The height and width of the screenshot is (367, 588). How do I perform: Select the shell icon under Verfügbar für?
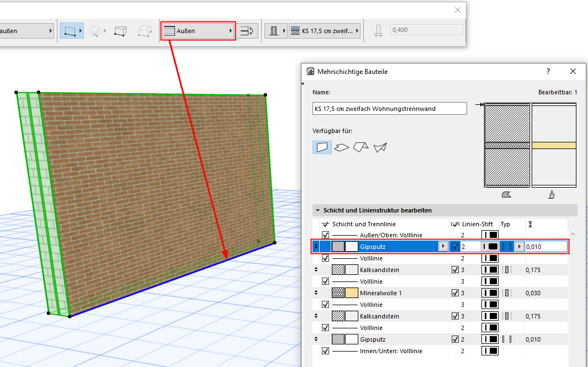[380, 147]
